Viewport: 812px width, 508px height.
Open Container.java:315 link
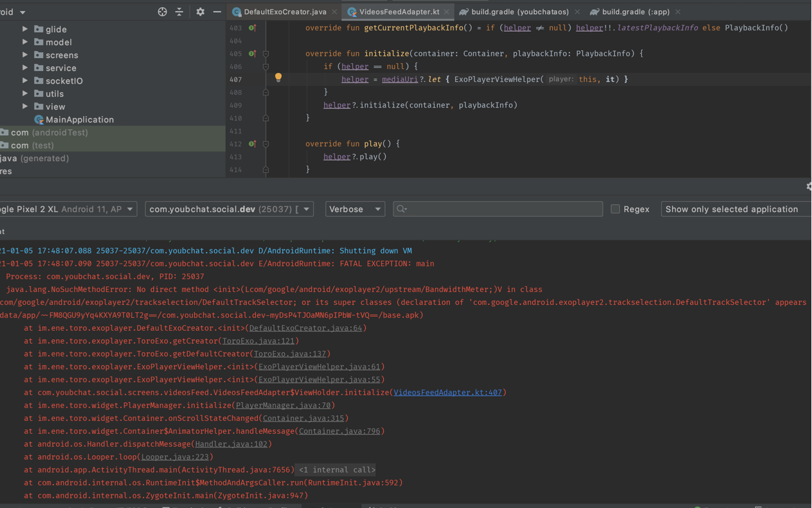click(x=304, y=418)
